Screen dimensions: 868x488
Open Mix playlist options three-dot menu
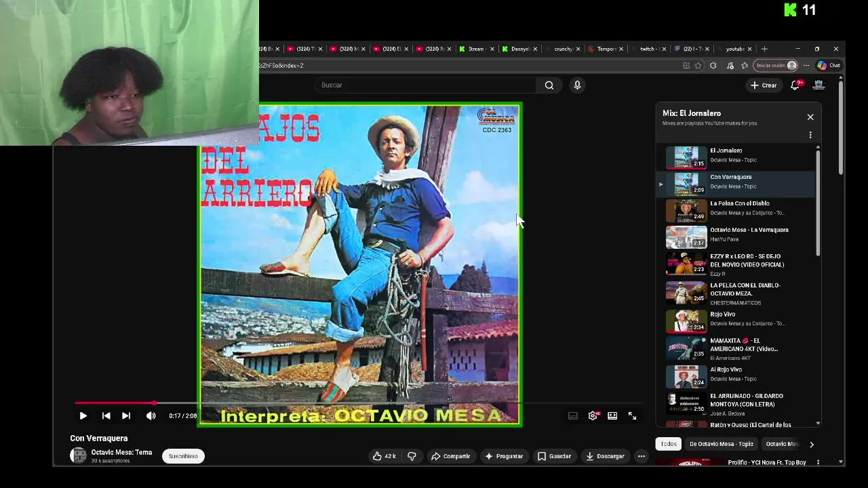click(x=810, y=135)
